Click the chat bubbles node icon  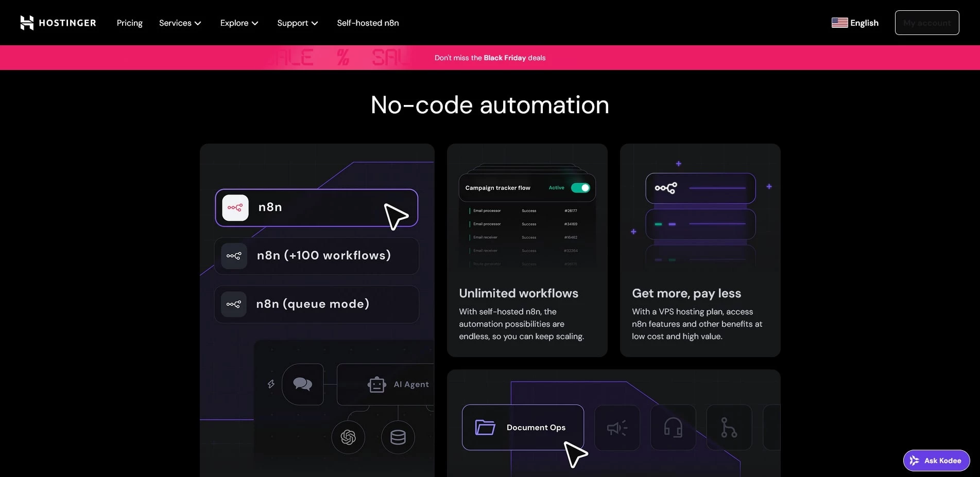[302, 384]
